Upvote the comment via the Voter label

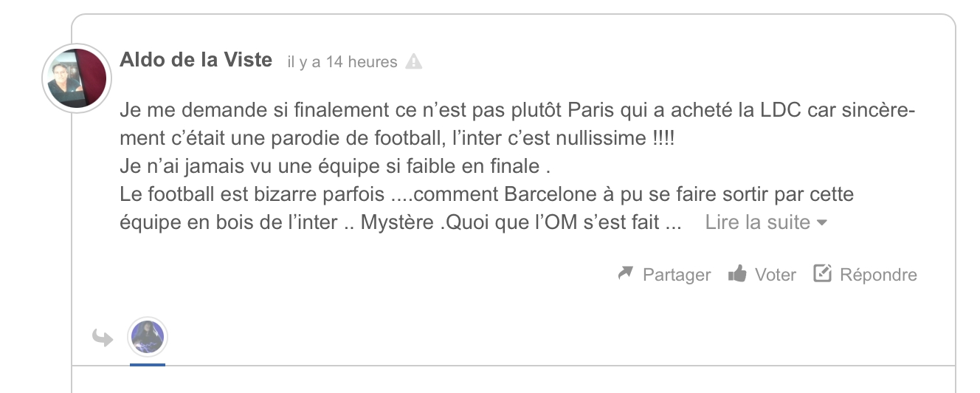tap(775, 275)
